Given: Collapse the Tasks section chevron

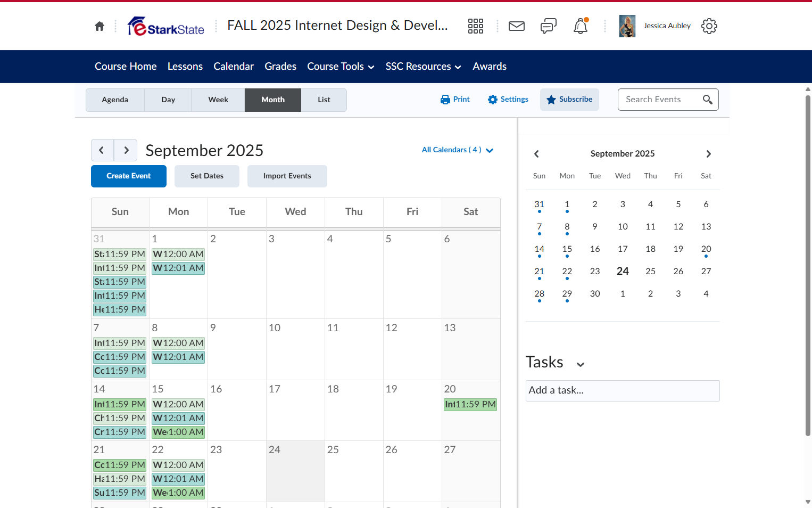Looking at the screenshot, I should coord(581,364).
